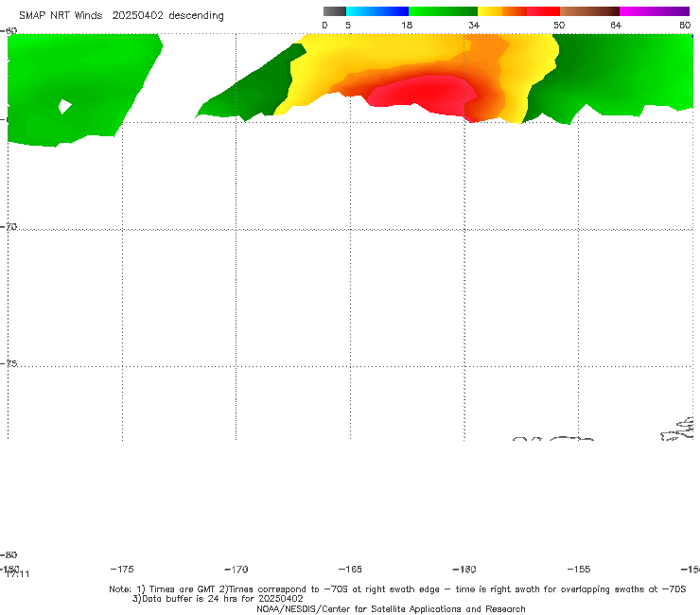Click the color bar label '34'
This screenshot has width=700, height=615.
click(474, 25)
